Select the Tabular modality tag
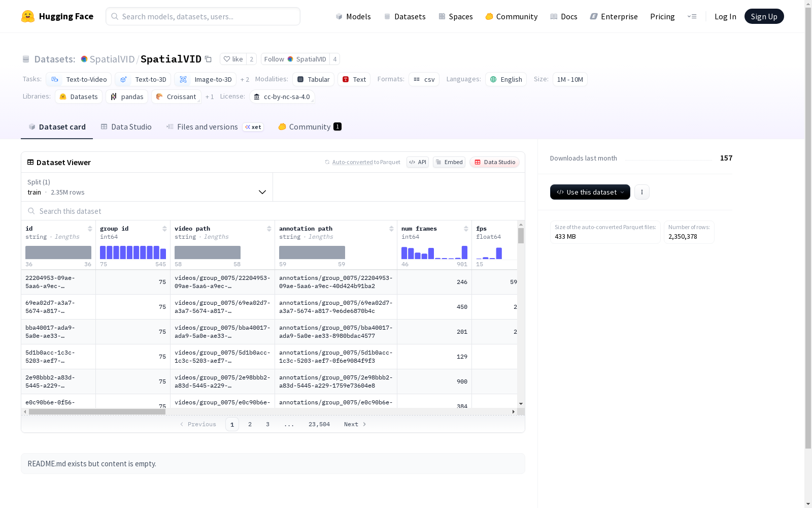This screenshot has height=508, width=812. [313, 79]
